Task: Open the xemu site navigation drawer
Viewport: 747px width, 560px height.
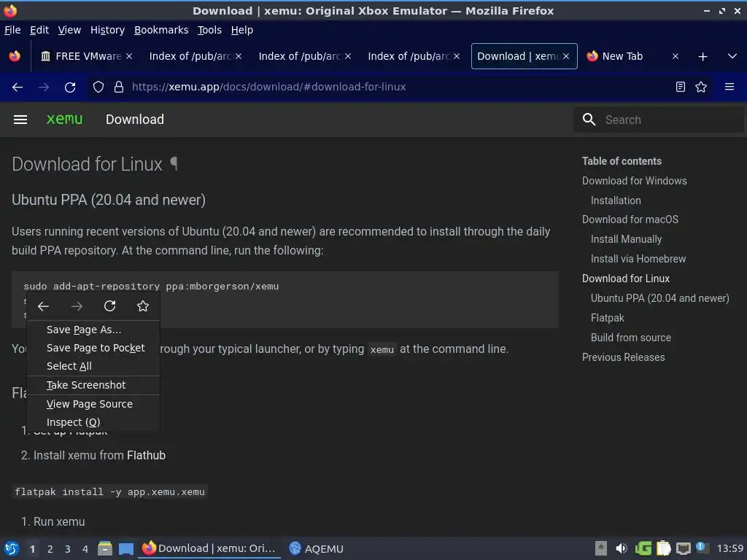Action: pos(20,120)
